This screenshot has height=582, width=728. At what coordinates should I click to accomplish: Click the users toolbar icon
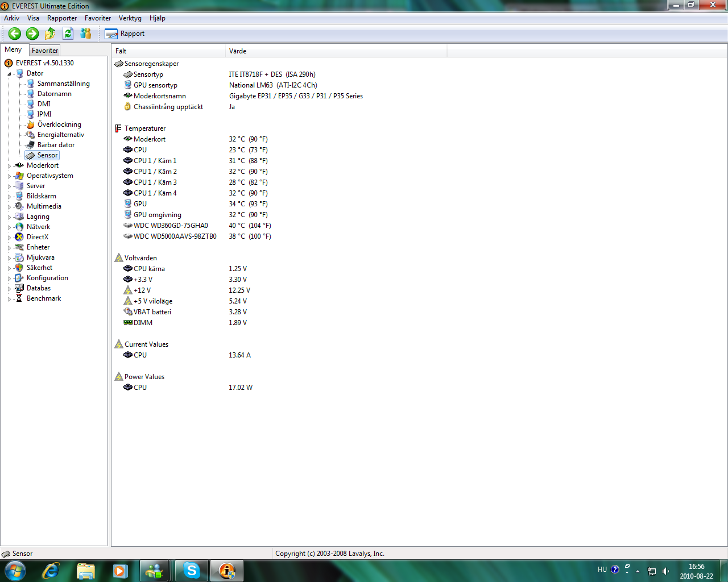[86, 34]
